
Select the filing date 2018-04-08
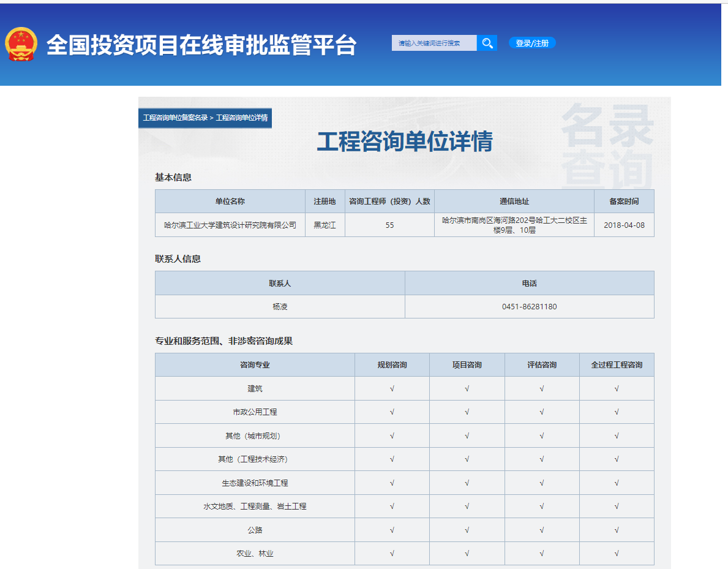coord(624,225)
